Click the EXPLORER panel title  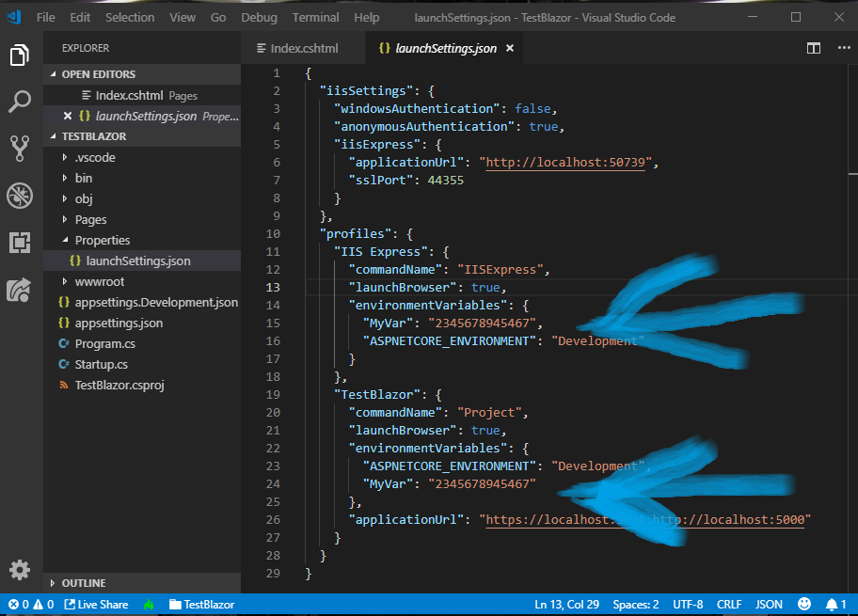(x=86, y=48)
